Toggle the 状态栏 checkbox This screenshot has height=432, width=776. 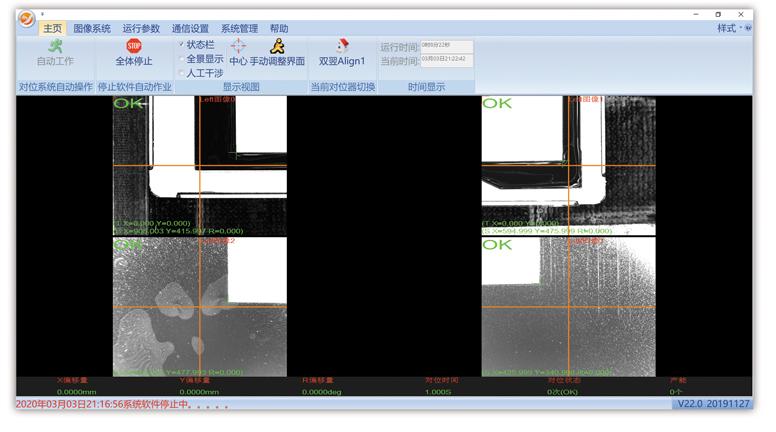pos(181,45)
